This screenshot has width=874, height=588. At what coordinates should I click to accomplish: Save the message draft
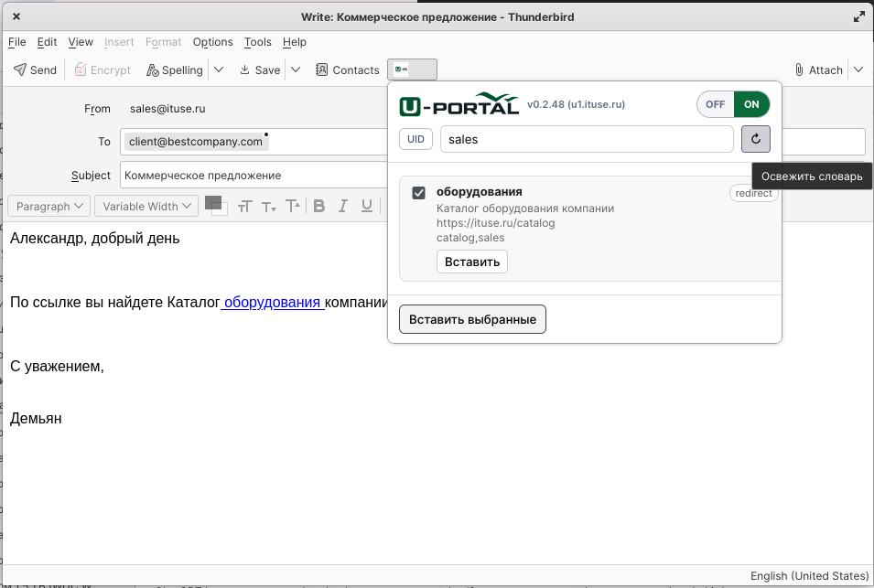[260, 69]
